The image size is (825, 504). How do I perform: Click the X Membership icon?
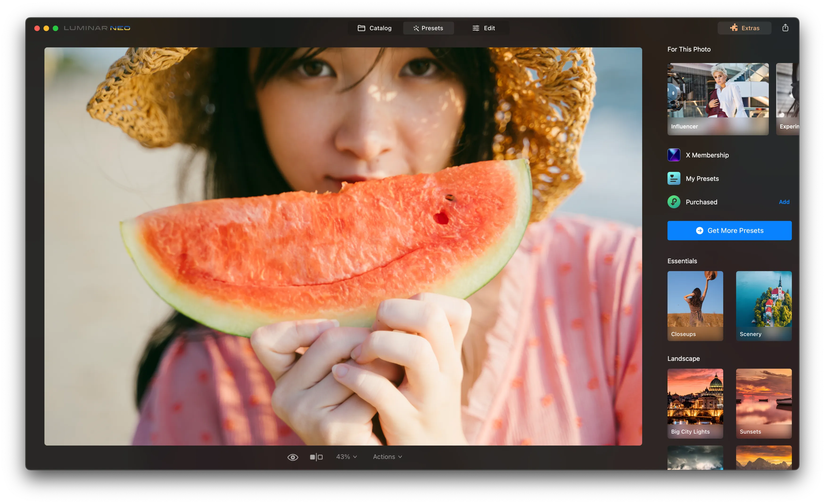pos(673,155)
